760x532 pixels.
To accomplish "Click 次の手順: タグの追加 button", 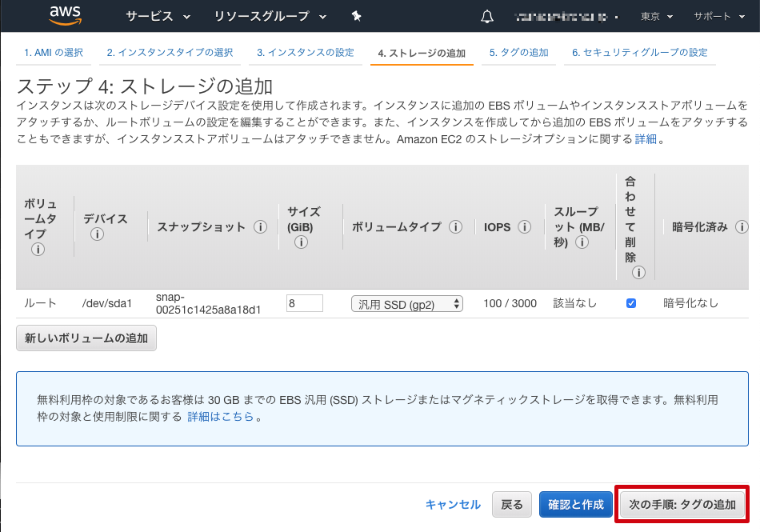I will (682, 505).
